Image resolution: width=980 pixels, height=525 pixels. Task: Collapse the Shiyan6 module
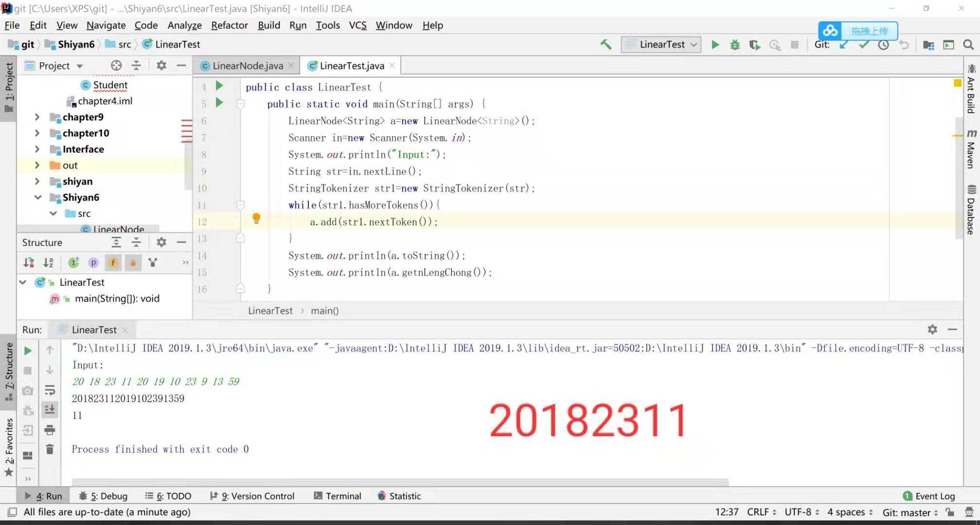[37, 197]
